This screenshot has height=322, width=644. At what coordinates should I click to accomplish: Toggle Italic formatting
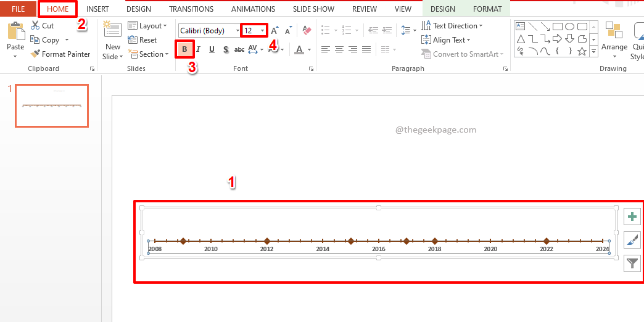click(x=198, y=49)
